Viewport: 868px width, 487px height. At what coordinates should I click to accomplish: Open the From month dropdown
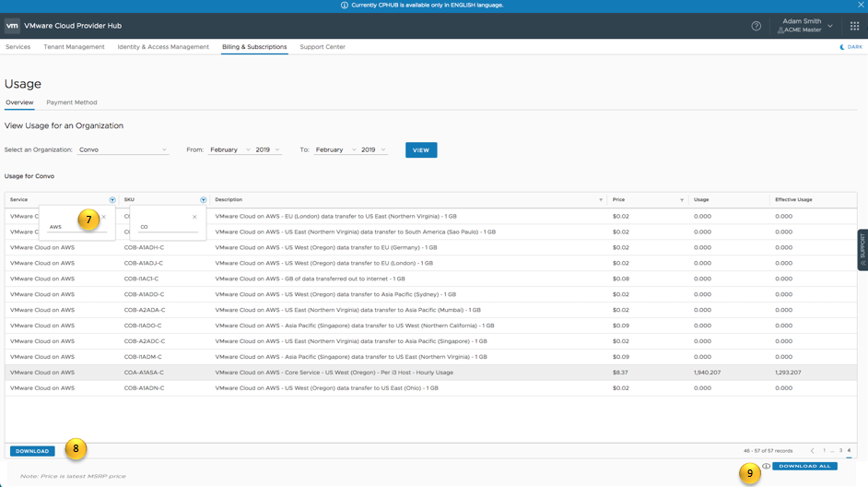229,149
